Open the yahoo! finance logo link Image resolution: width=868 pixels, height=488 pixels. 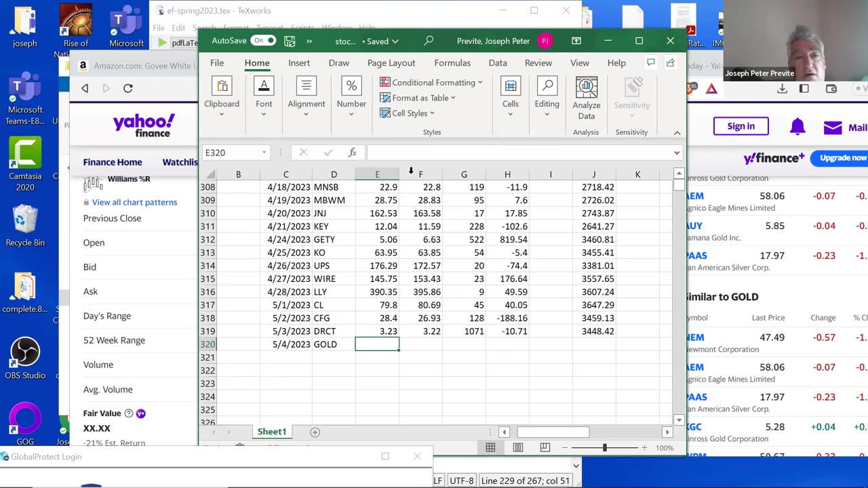[x=144, y=125]
